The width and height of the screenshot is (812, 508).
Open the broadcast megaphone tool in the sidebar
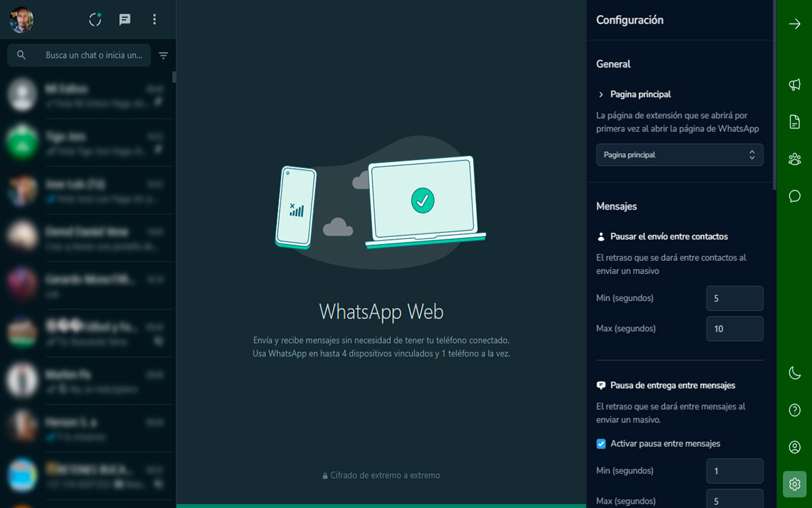[x=794, y=84]
